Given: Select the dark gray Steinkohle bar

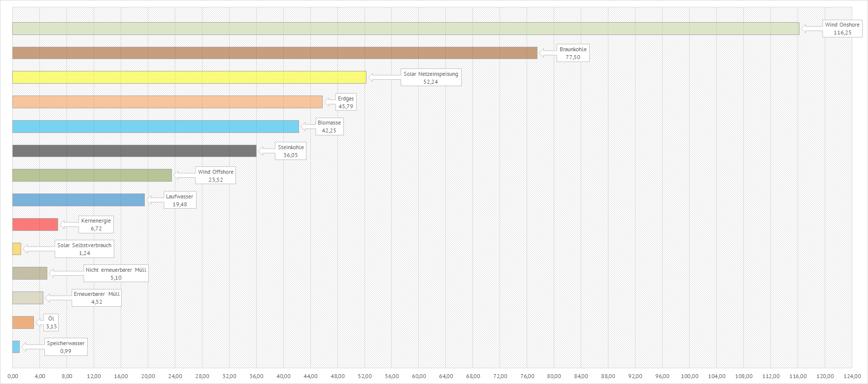Looking at the screenshot, I should [x=134, y=151].
